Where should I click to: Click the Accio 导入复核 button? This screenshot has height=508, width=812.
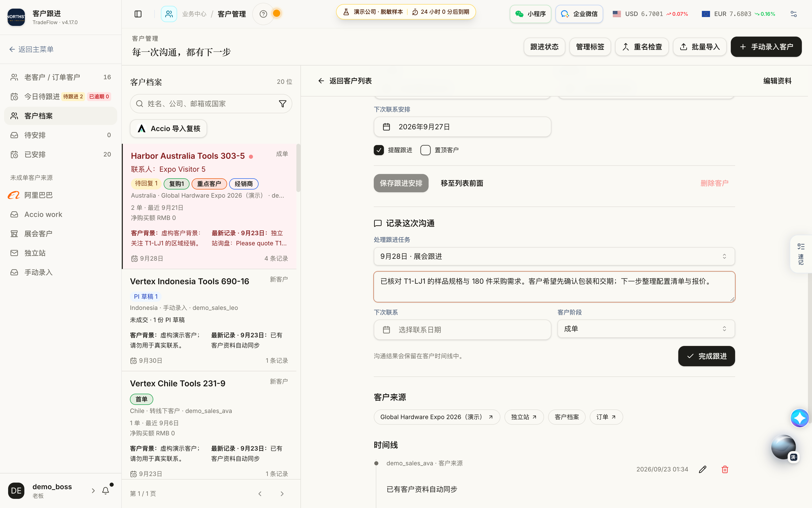[168, 129]
